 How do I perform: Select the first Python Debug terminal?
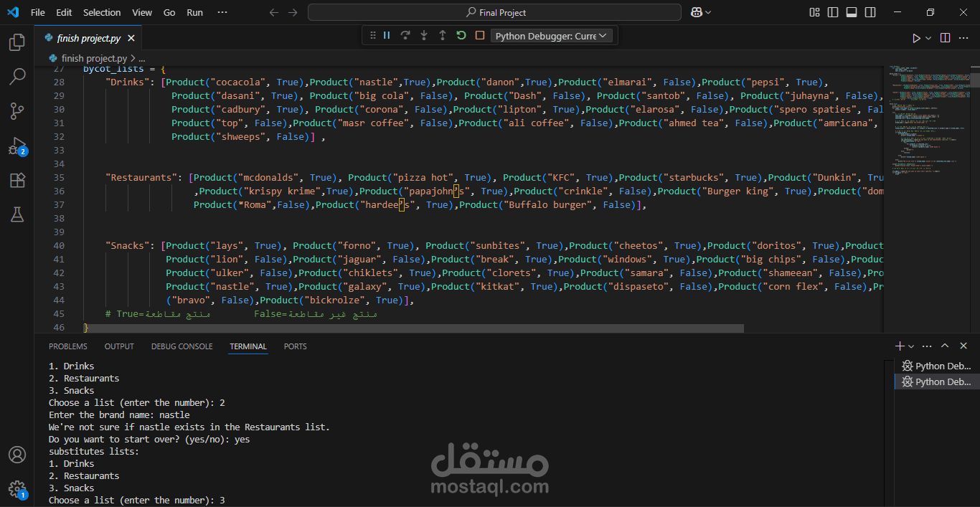click(x=937, y=366)
